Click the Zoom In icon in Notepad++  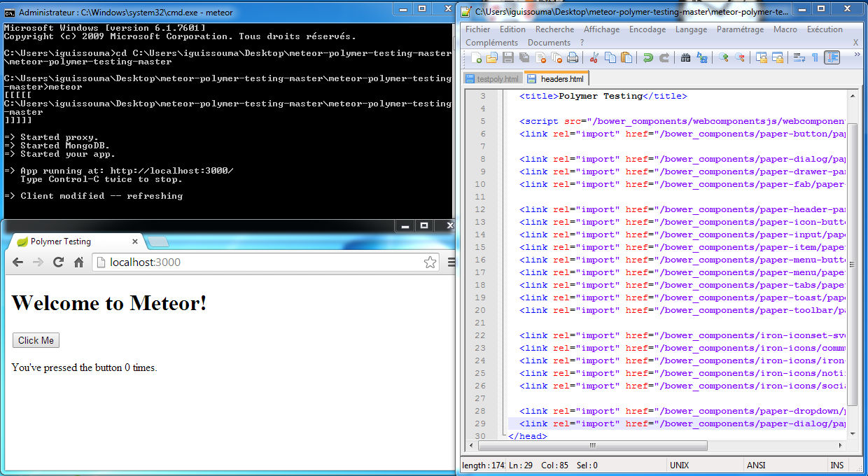[723, 57]
